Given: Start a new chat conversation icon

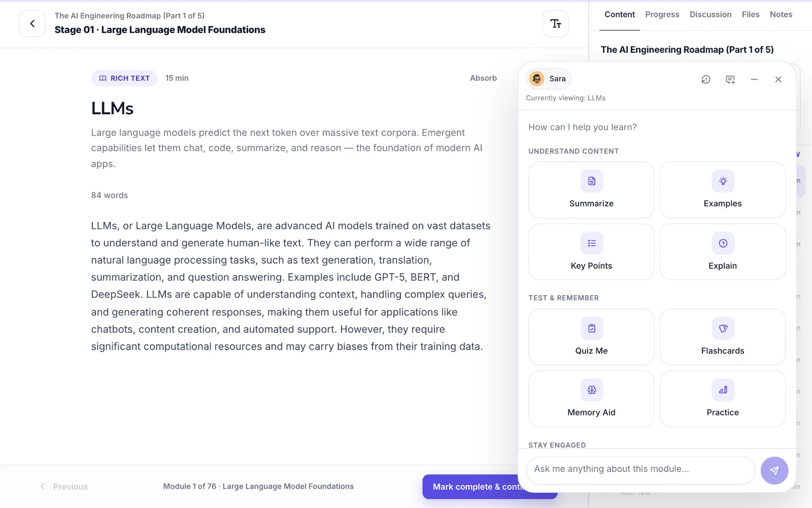Looking at the screenshot, I should pos(730,79).
